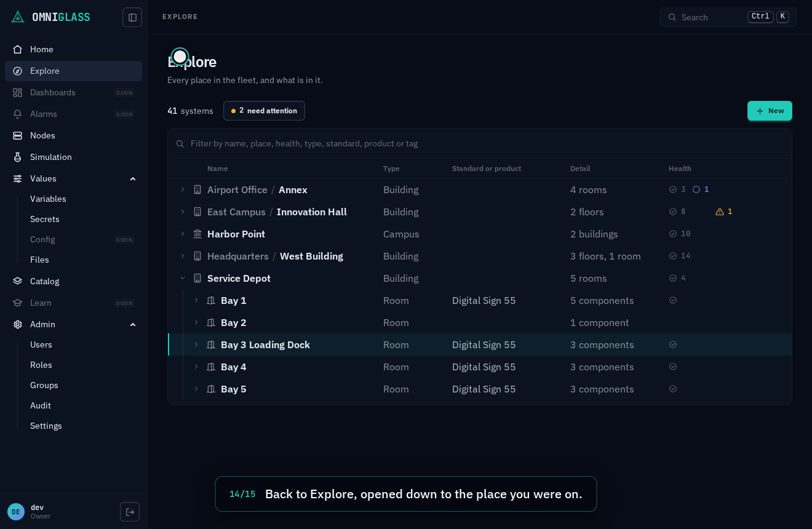This screenshot has width=812, height=529.
Task: Focus the global Search box
Action: (x=728, y=17)
